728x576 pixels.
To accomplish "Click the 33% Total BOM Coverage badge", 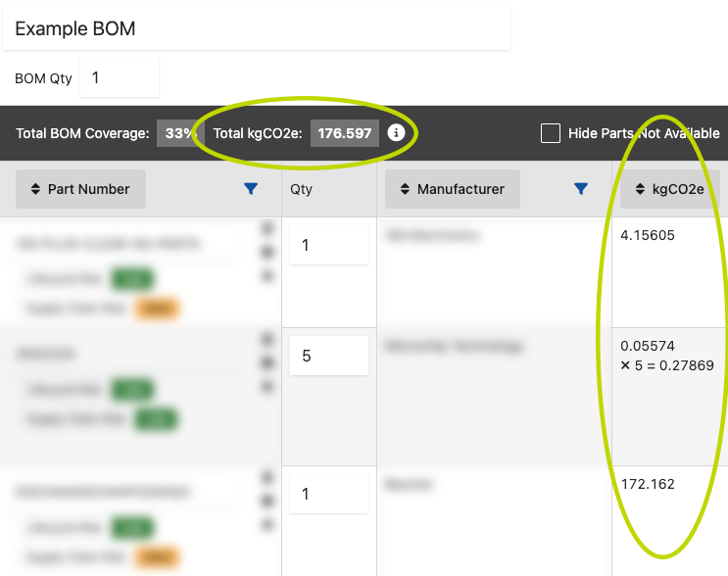I will [x=178, y=133].
